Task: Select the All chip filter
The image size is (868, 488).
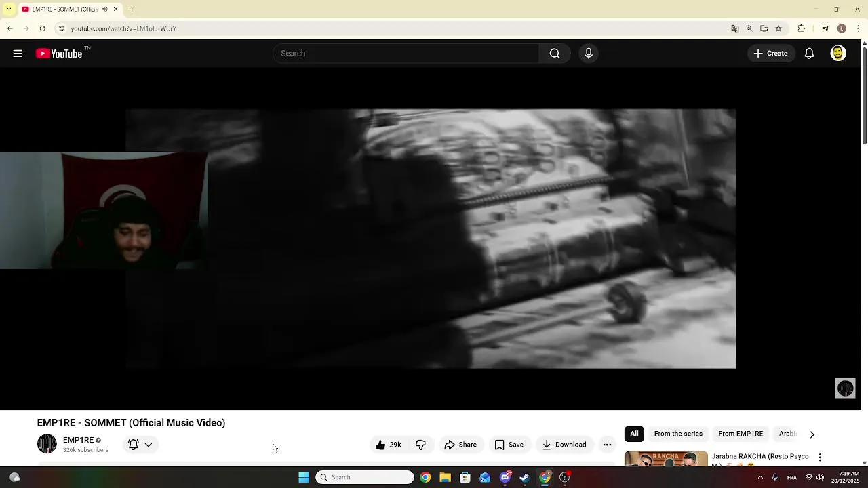Action: tap(634, 434)
